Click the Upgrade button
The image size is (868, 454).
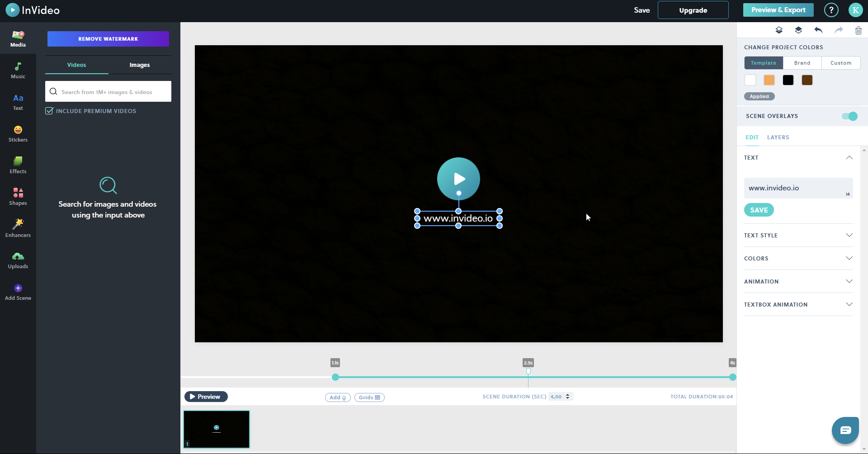[x=693, y=10]
